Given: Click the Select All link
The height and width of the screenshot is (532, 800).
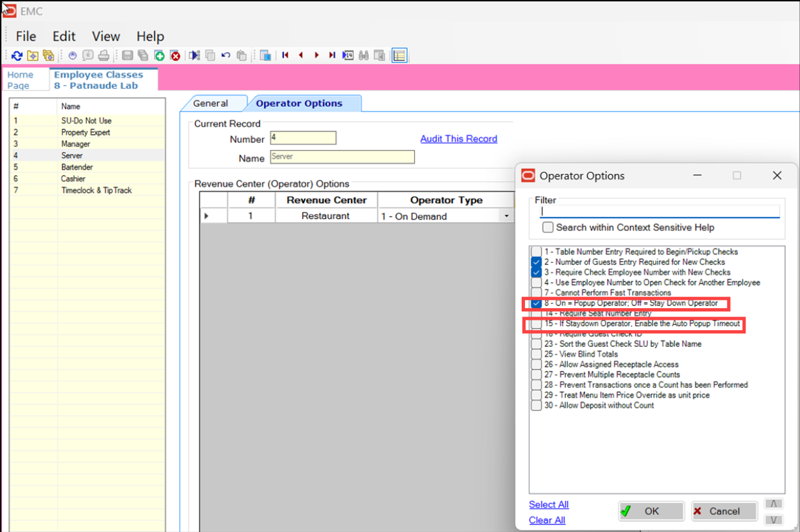Looking at the screenshot, I should 549,505.
